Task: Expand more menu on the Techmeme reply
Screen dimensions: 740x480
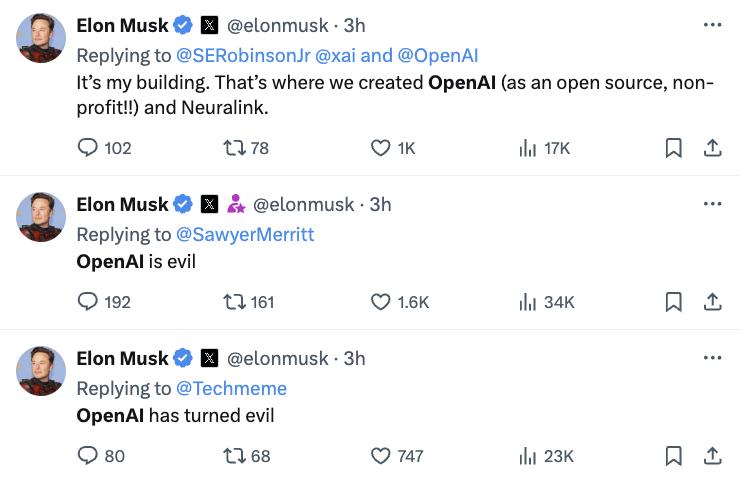Action: [711, 358]
